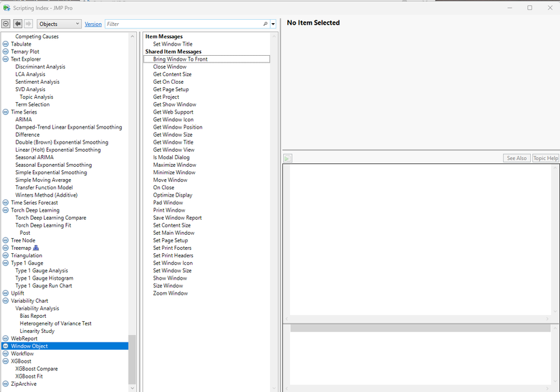Click the collapse-all circle button in toolbar
This screenshot has width=560, height=392.
5,24
